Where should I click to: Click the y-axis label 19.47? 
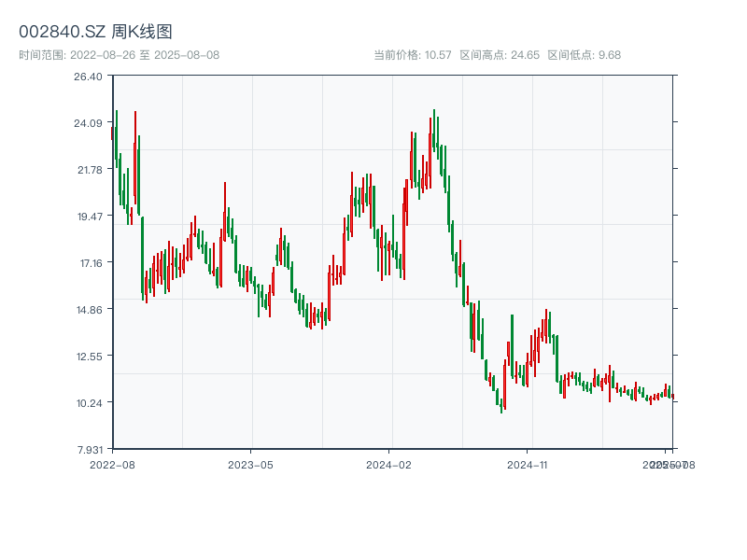90,217
